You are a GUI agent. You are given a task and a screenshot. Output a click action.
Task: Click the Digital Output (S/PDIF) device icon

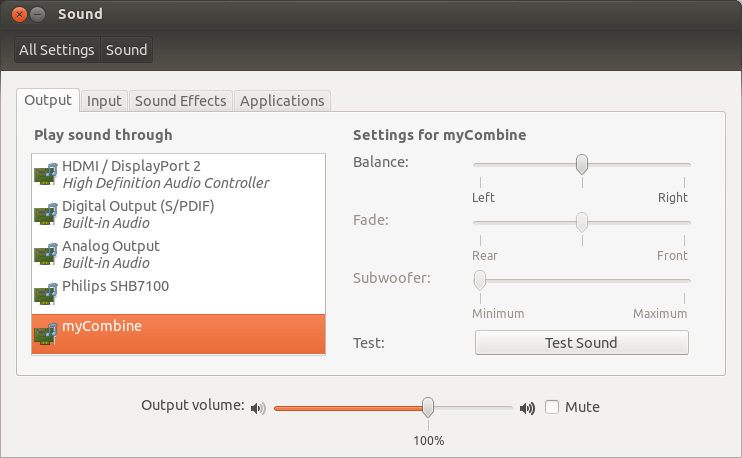(x=46, y=214)
